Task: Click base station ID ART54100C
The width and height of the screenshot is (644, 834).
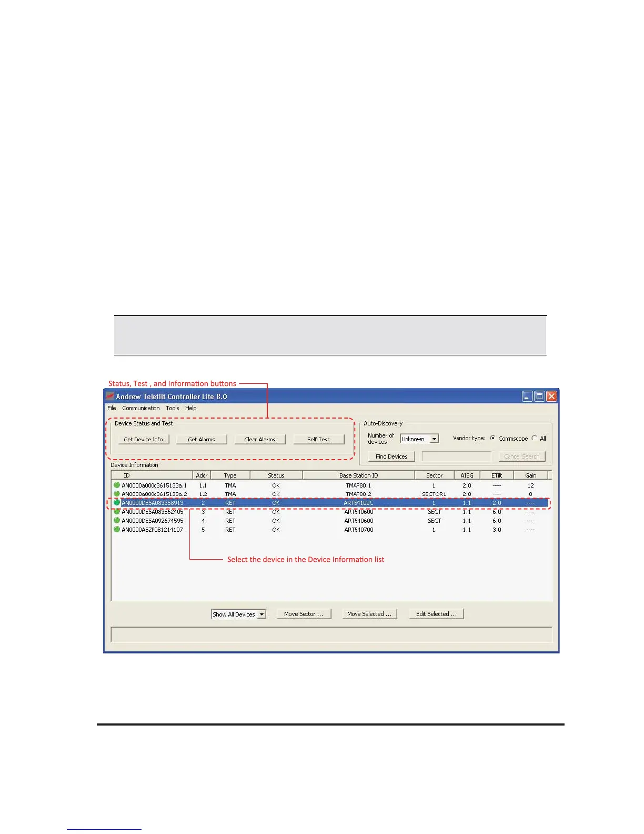Action: pyautogui.click(x=358, y=503)
